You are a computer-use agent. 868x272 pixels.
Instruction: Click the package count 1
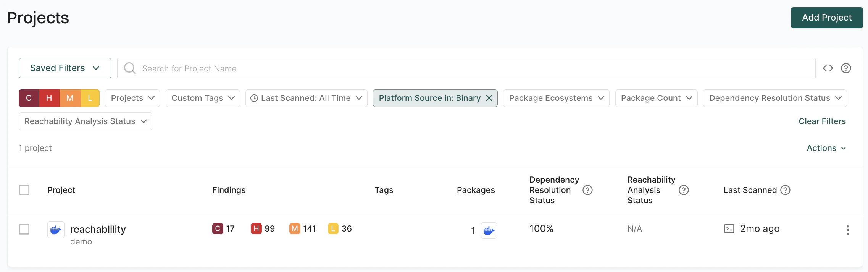point(473,231)
